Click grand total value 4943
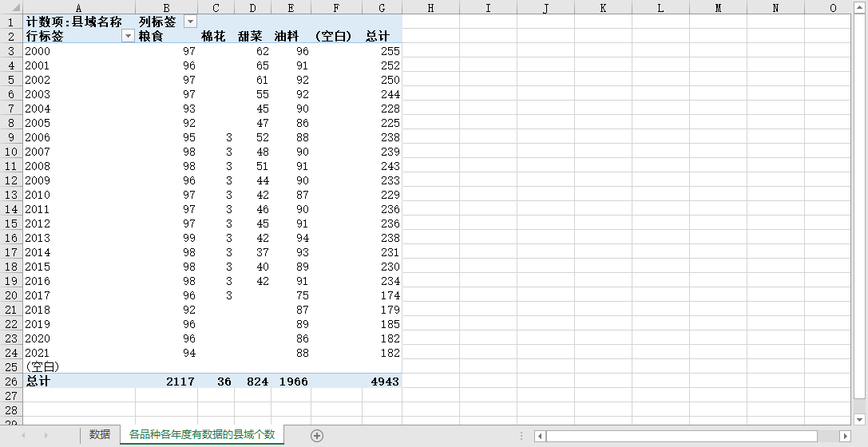 click(382, 382)
